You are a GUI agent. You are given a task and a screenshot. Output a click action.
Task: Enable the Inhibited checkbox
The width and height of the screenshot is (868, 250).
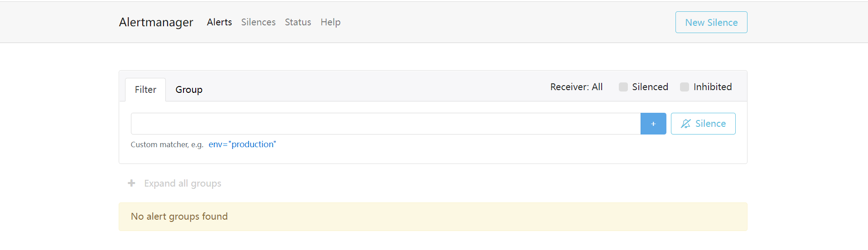pyautogui.click(x=685, y=87)
